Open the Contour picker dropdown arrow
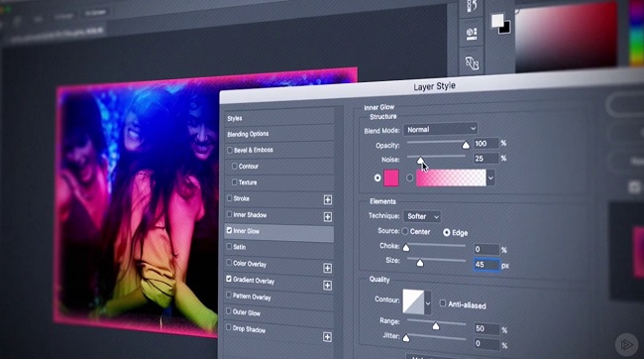Screen dimensions: 644x359 [x=428, y=303]
